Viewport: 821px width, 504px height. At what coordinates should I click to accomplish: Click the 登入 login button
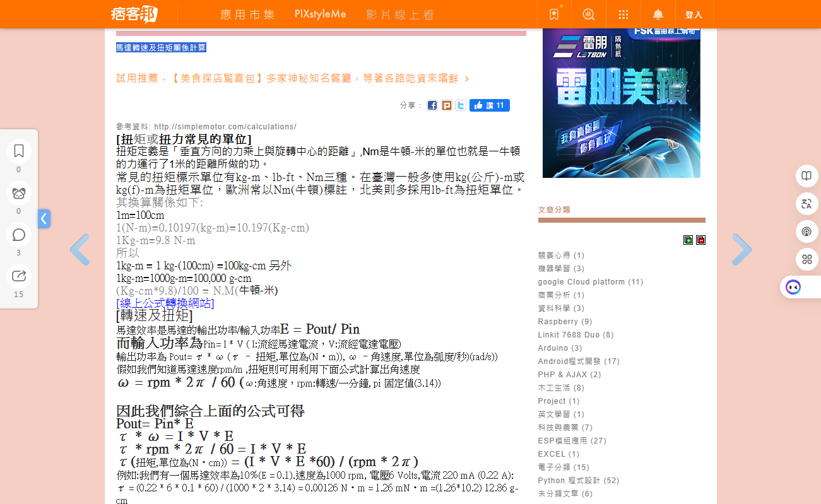point(694,15)
